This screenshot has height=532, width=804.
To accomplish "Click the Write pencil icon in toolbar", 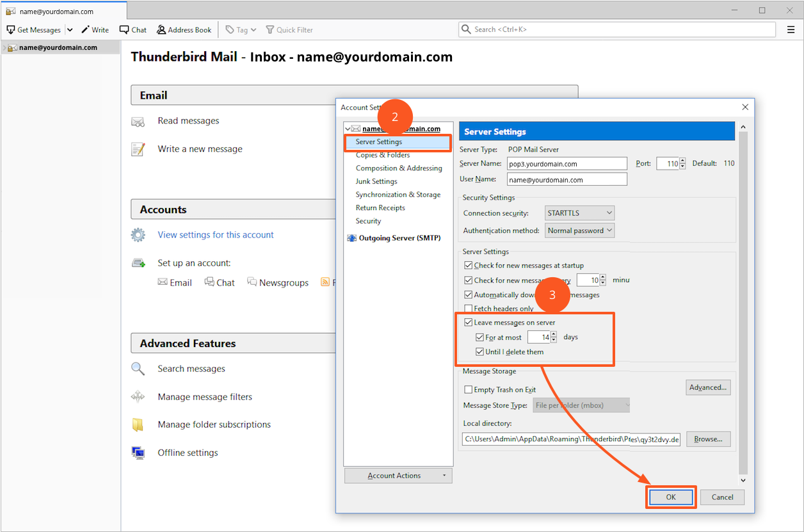I will pyautogui.click(x=85, y=30).
